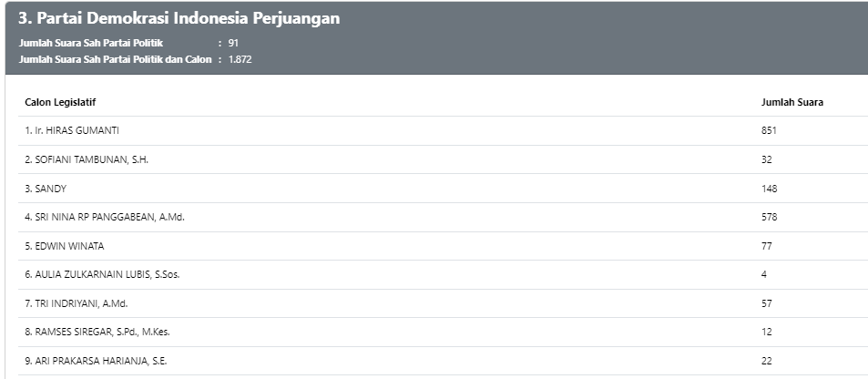868x379 pixels.
Task: Click the Partai Demokrasi Indonesia Perjuangan heading
Action: [183, 19]
